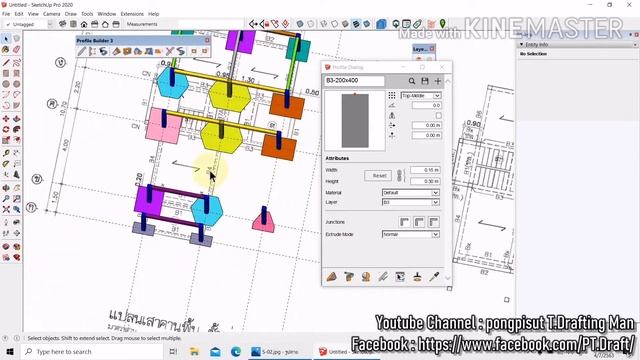This screenshot has height=360, width=640.
Task: Toggle Back Edges style icon
Action: 311,24
